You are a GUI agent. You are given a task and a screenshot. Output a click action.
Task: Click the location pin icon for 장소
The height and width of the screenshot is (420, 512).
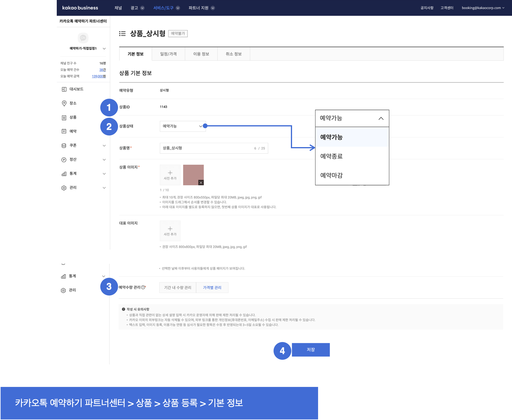pos(64,103)
